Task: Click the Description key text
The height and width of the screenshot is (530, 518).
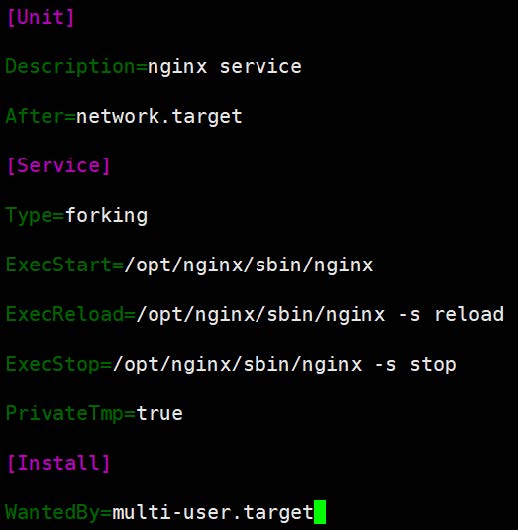Action: pyautogui.click(x=71, y=66)
